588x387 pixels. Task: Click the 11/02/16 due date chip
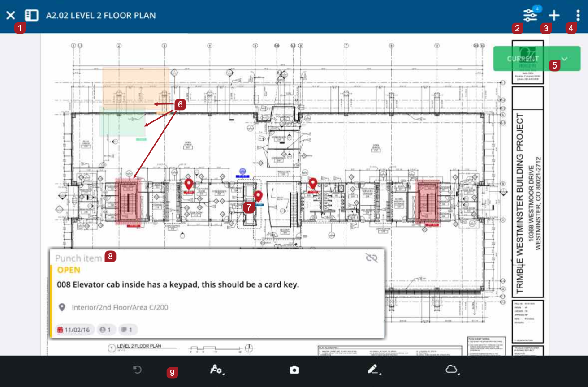(74, 330)
